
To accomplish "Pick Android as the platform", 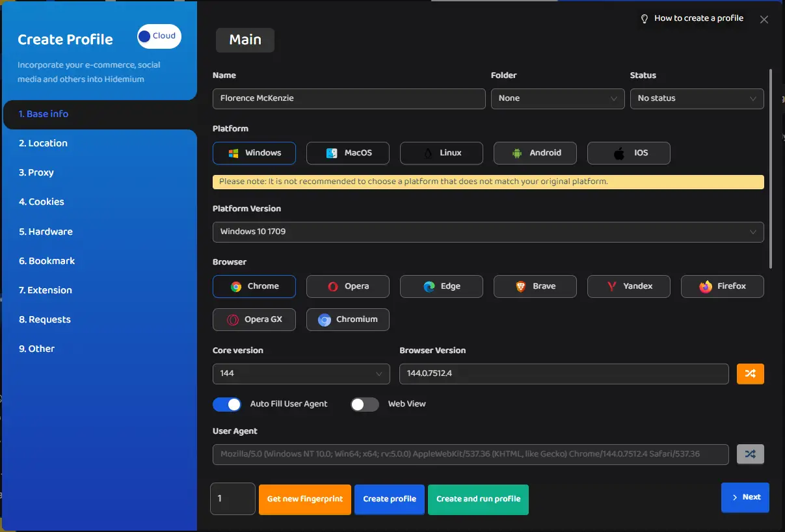I will pos(535,153).
